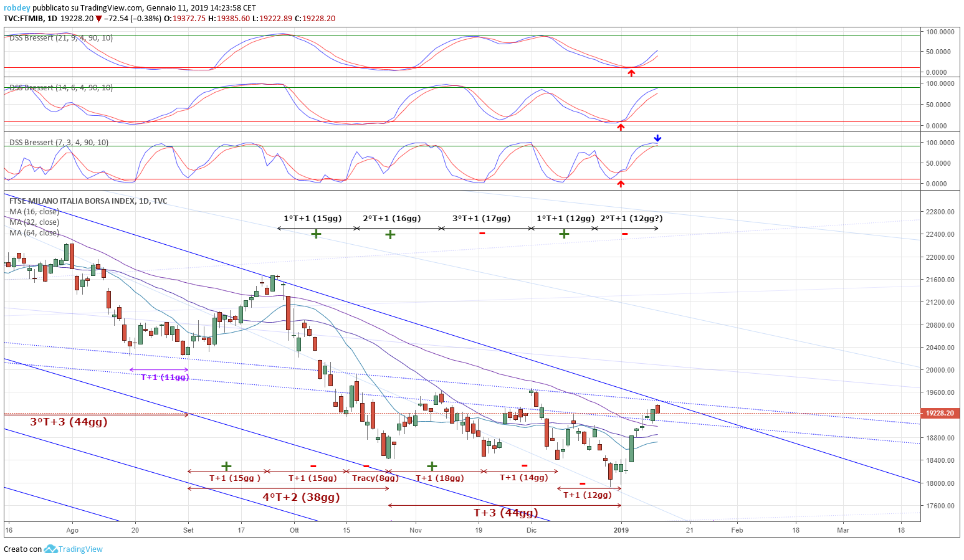This screenshot has height=560, width=964.
Task: Click green plus sign under 1°T+1 (15gg)
Action: tap(317, 234)
